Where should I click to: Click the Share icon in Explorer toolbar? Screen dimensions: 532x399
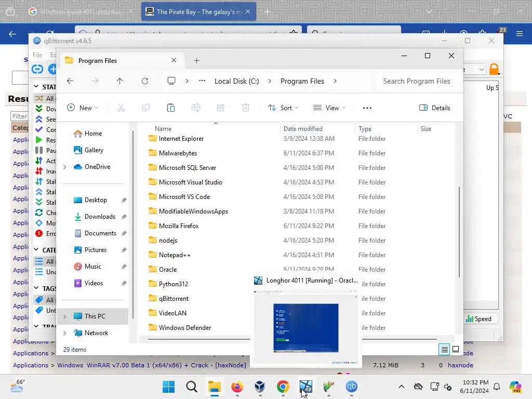(x=220, y=108)
